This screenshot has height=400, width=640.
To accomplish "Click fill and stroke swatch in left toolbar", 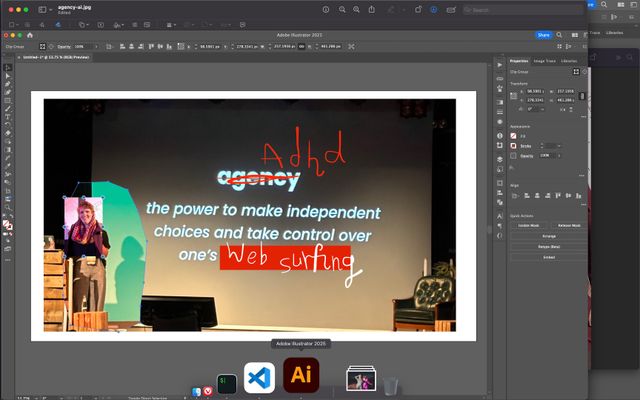I will pyautogui.click(x=7, y=224).
